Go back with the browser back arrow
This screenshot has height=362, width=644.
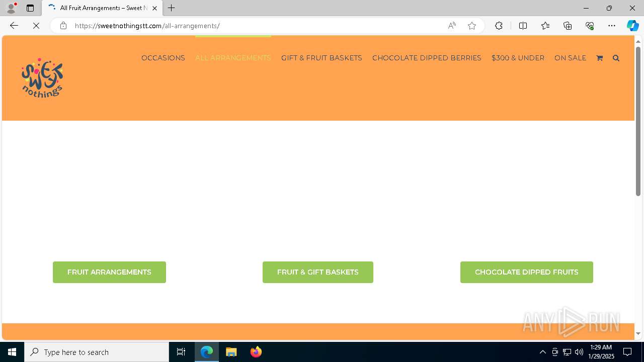point(14,26)
